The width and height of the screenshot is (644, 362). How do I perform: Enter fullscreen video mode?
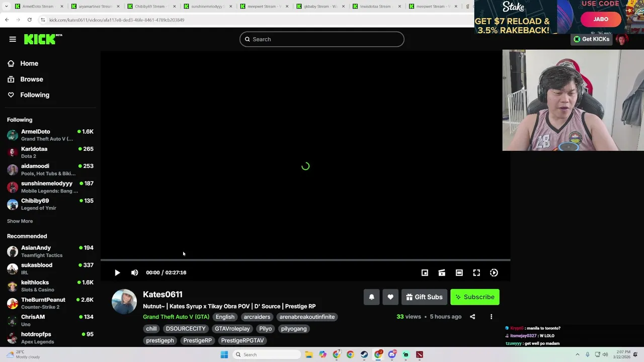[476, 273]
